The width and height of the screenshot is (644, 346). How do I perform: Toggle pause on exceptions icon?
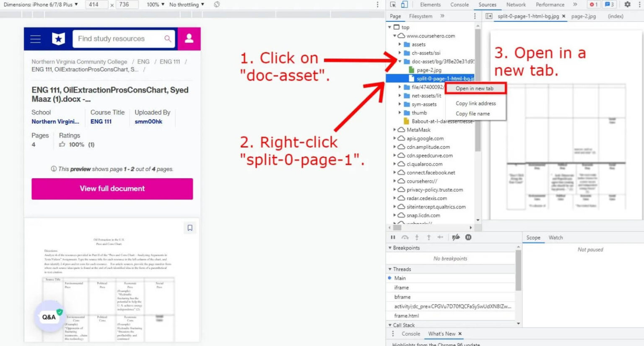pos(468,237)
